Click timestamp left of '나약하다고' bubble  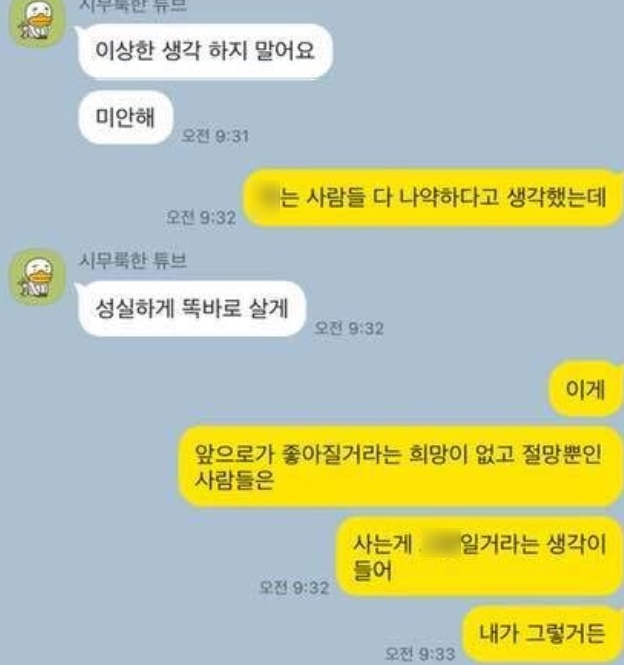click(x=201, y=217)
